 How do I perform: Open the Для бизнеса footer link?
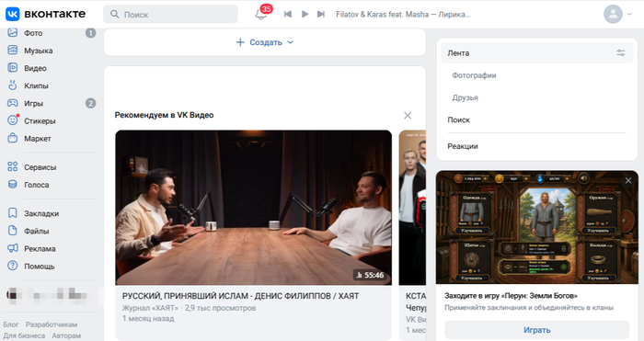tap(24, 335)
